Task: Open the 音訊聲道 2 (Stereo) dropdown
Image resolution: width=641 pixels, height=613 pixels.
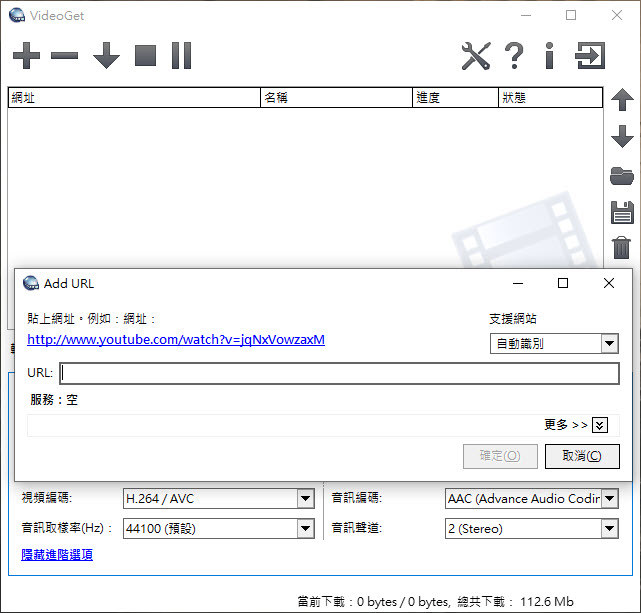Action: coord(531,528)
